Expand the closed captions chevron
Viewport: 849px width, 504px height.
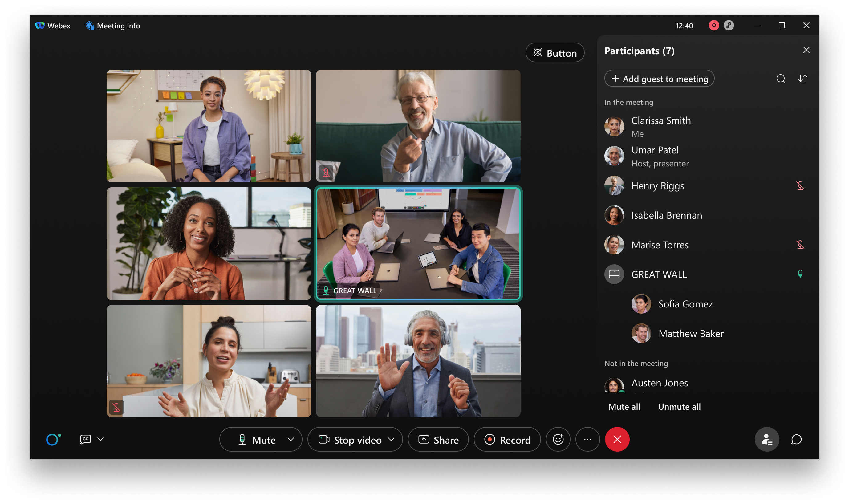click(100, 439)
